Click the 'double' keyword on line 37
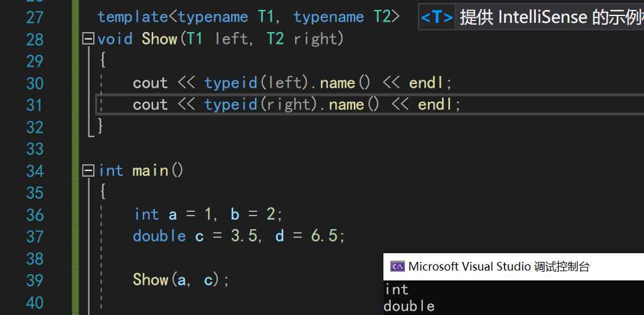 click(159, 236)
